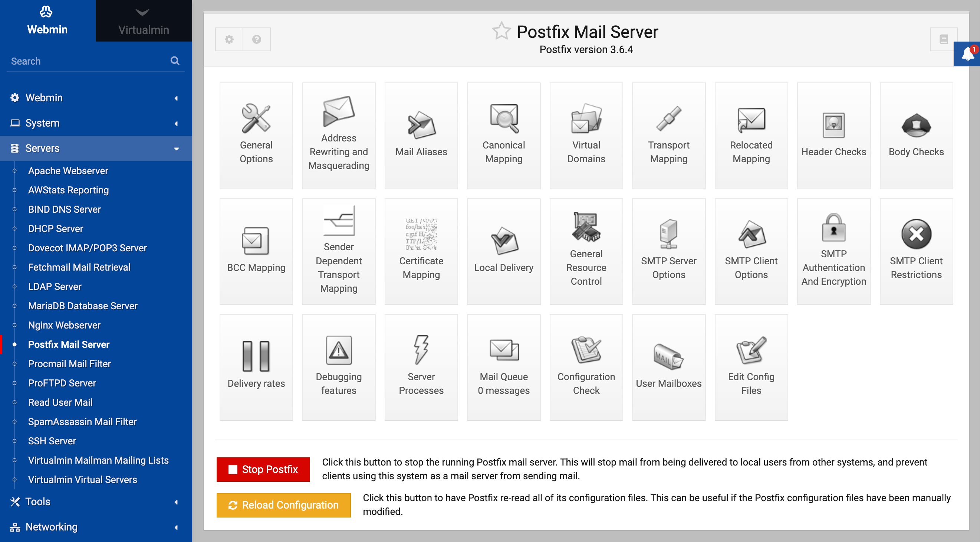Viewport: 980px width, 542px height.
Task: Open the Edit Config Files icon
Action: click(751, 366)
